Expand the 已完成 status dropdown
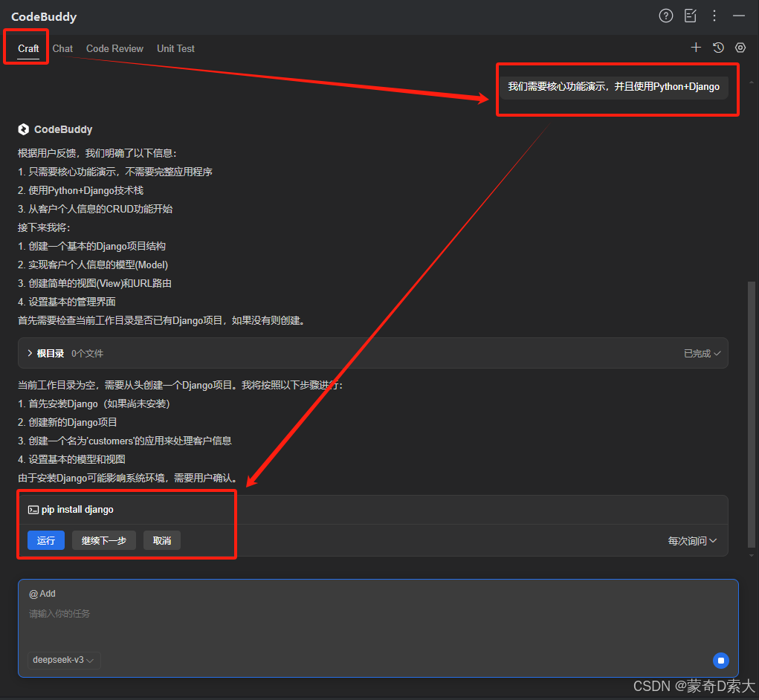759x700 pixels. pos(702,354)
